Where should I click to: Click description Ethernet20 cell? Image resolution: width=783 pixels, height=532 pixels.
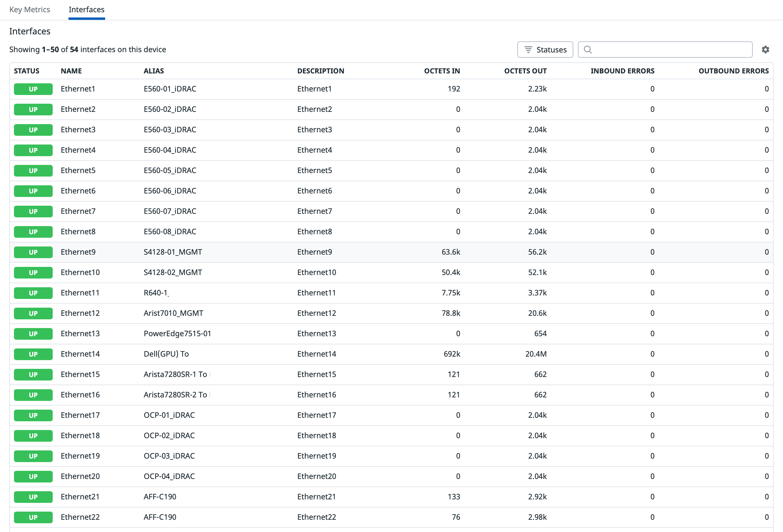[x=317, y=476]
